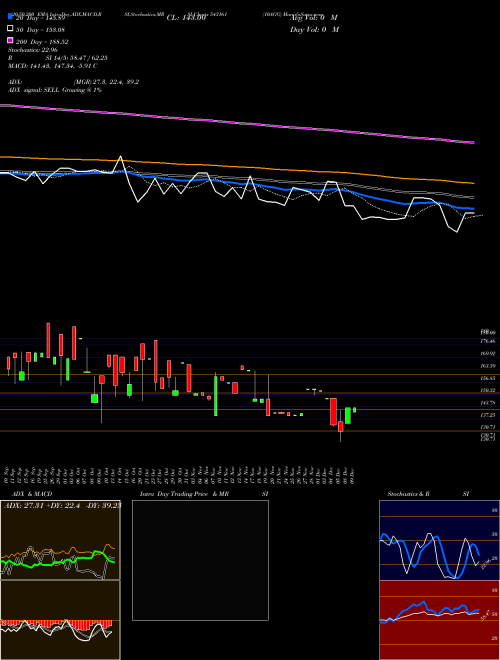
Task: Click the 'CL: 143.00' closing price label
Action: pos(186,18)
